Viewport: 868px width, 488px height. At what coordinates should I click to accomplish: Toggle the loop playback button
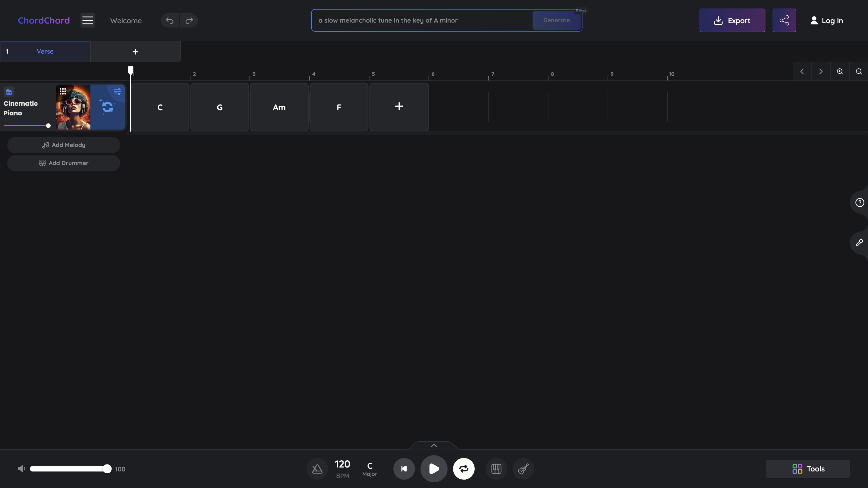(x=464, y=468)
